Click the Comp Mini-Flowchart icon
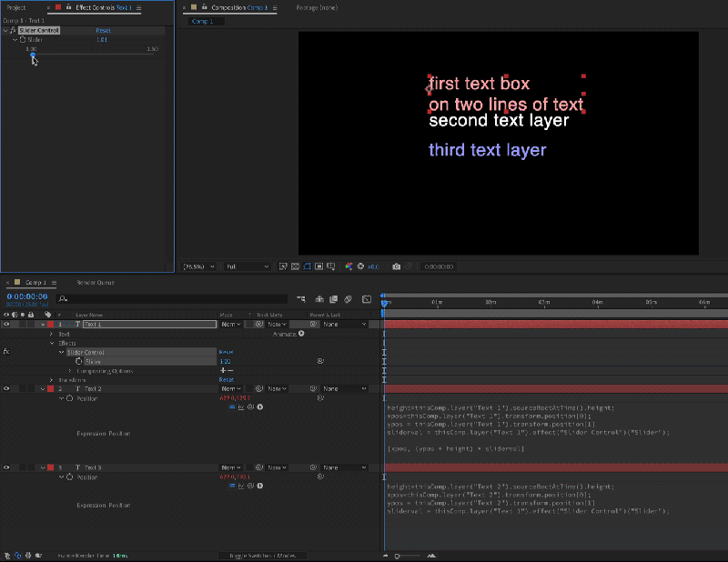Image resolution: width=728 pixels, height=562 pixels. [x=301, y=298]
